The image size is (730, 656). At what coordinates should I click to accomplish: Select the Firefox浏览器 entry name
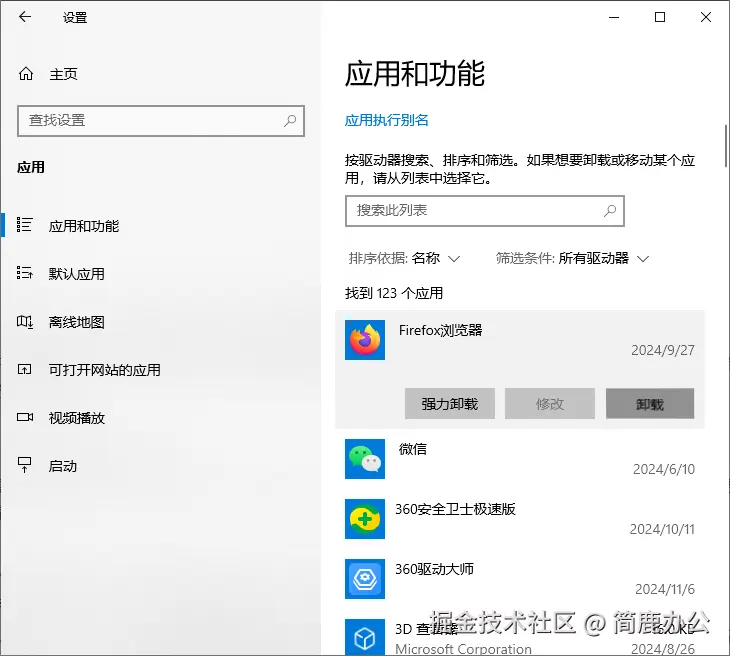pyautogui.click(x=440, y=330)
